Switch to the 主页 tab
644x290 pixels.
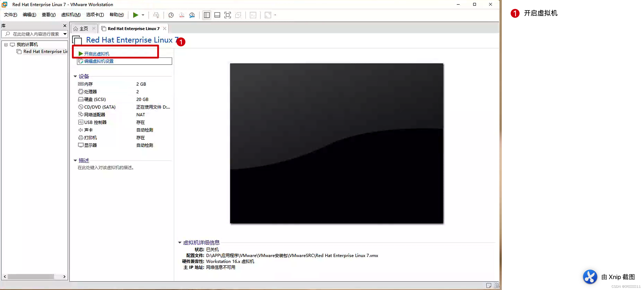84,29
